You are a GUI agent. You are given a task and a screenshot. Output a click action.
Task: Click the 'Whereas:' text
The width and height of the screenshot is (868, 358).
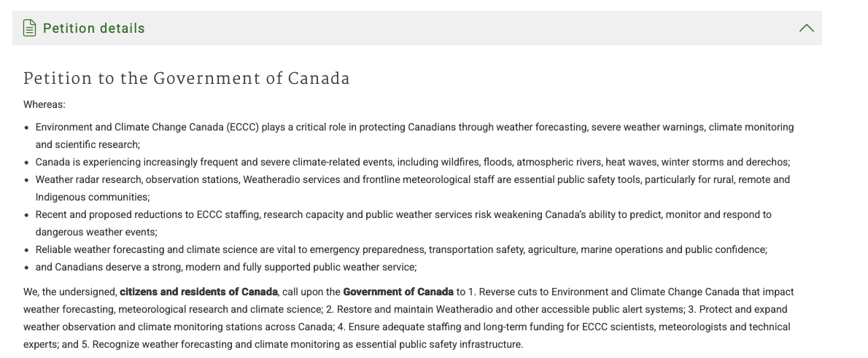44,104
